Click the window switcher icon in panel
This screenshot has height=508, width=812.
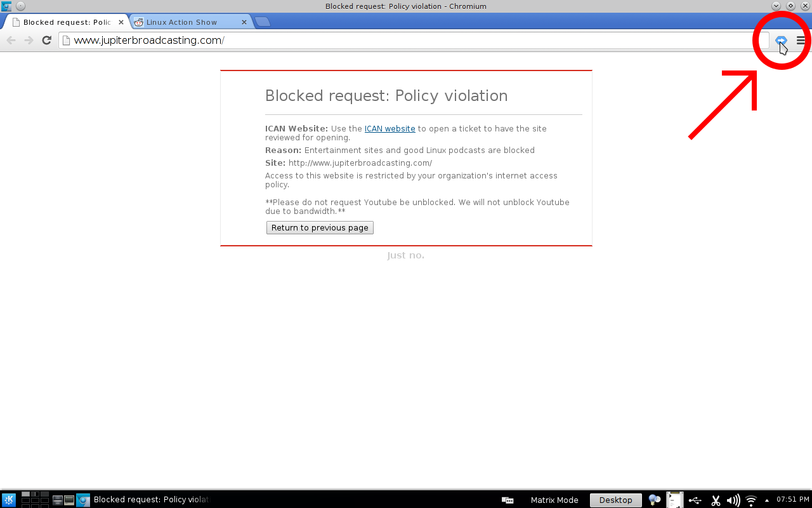click(507, 500)
